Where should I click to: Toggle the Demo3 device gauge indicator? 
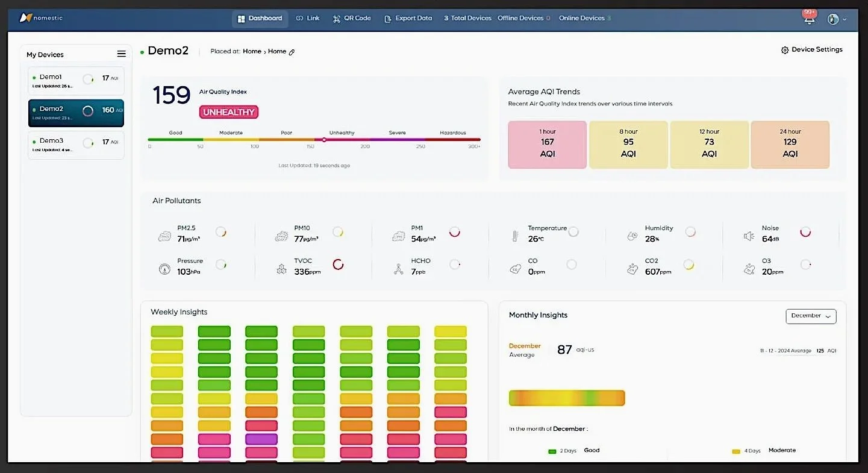pos(89,142)
